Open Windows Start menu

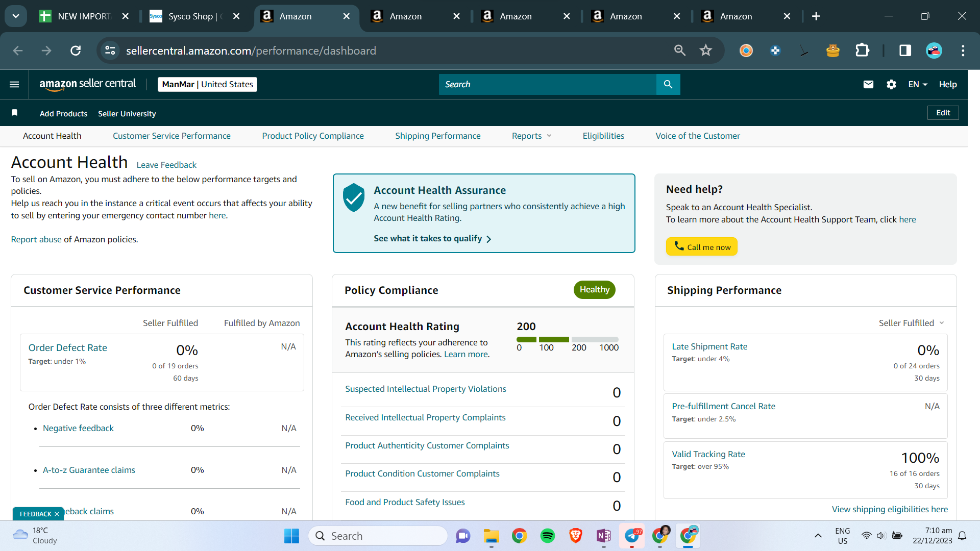[291, 536]
